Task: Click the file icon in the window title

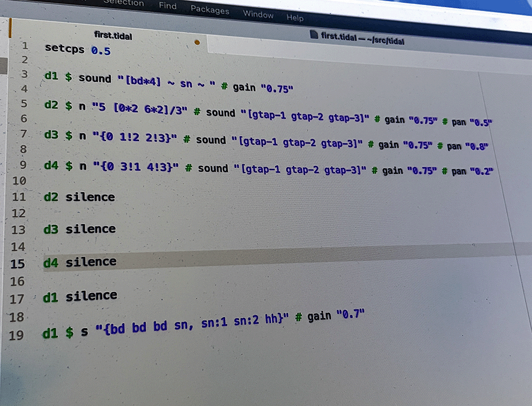Action: pyautogui.click(x=314, y=34)
